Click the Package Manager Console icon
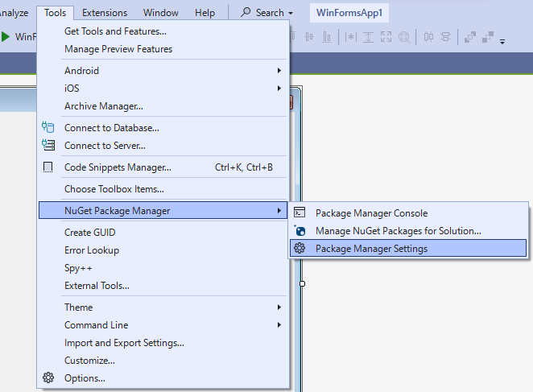Image resolution: width=533 pixels, height=392 pixels. pos(300,213)
